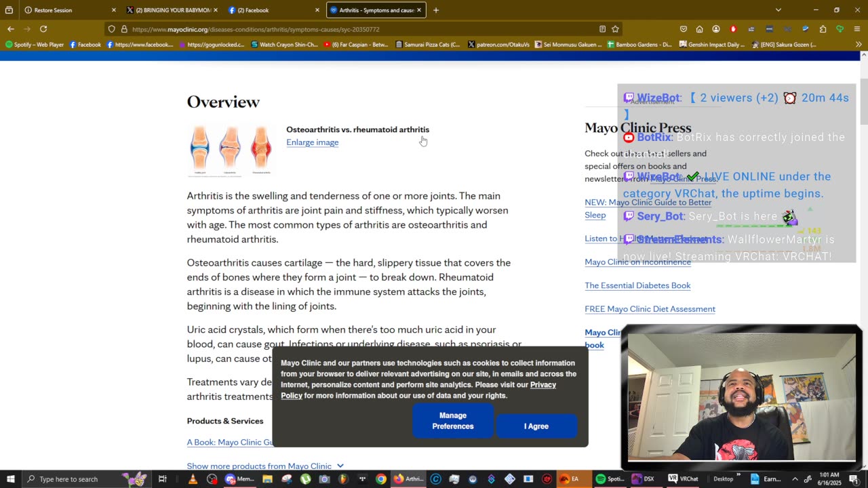Go back to the previous page
Screen dimensions: 868x488
click(11, 29)
